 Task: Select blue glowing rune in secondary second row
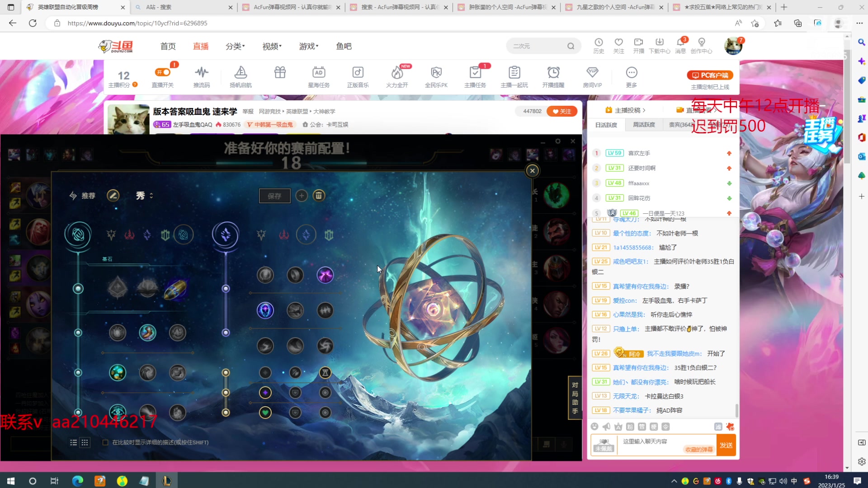(x=265, y=310)
